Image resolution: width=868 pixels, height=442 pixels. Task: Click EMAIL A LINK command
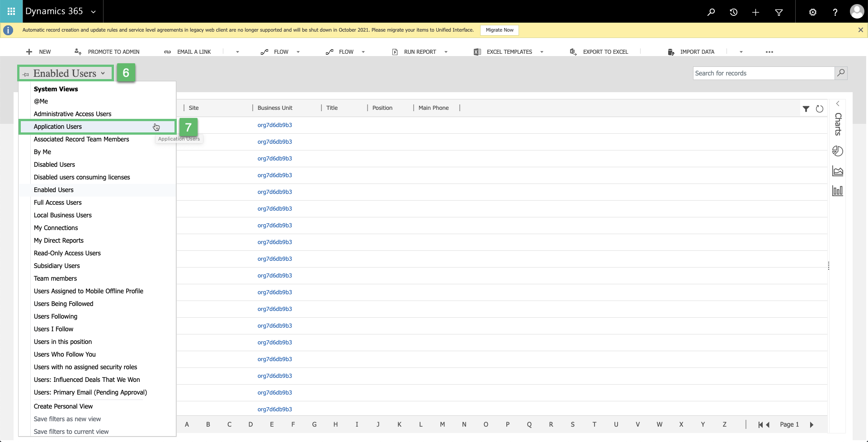[188, 52]
